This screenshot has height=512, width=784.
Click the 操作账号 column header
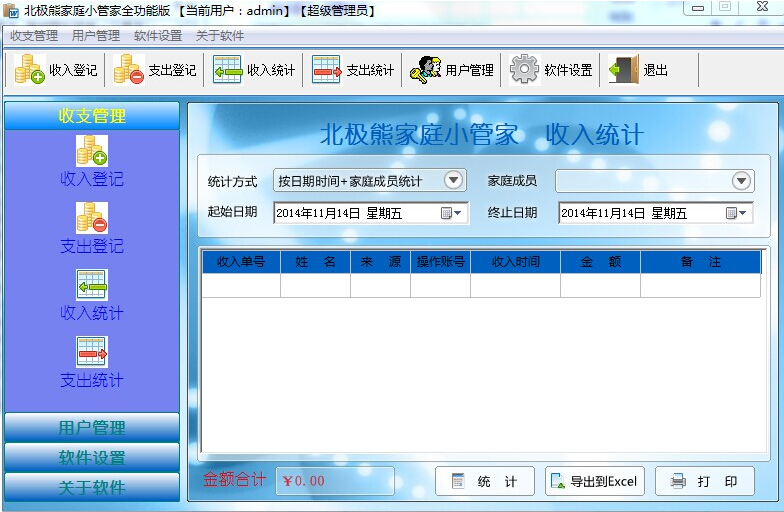tap(440, 262)
